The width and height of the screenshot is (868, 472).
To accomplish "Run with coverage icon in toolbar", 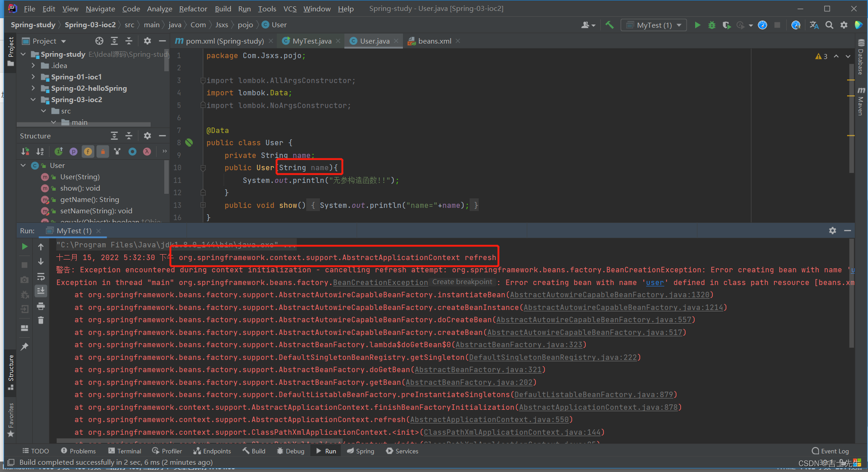I will point(726,25).
